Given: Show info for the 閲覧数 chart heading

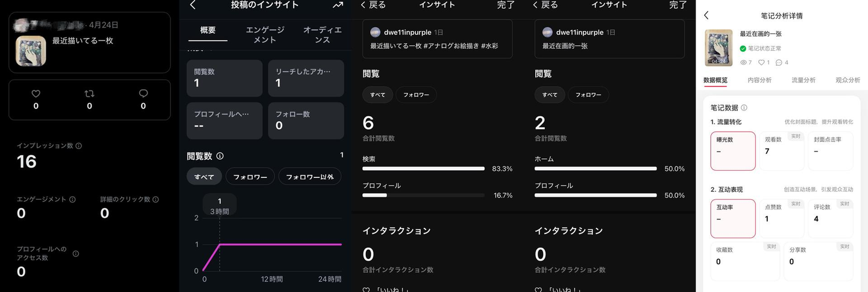Looking at the screenshot, I should coord(220,156).
